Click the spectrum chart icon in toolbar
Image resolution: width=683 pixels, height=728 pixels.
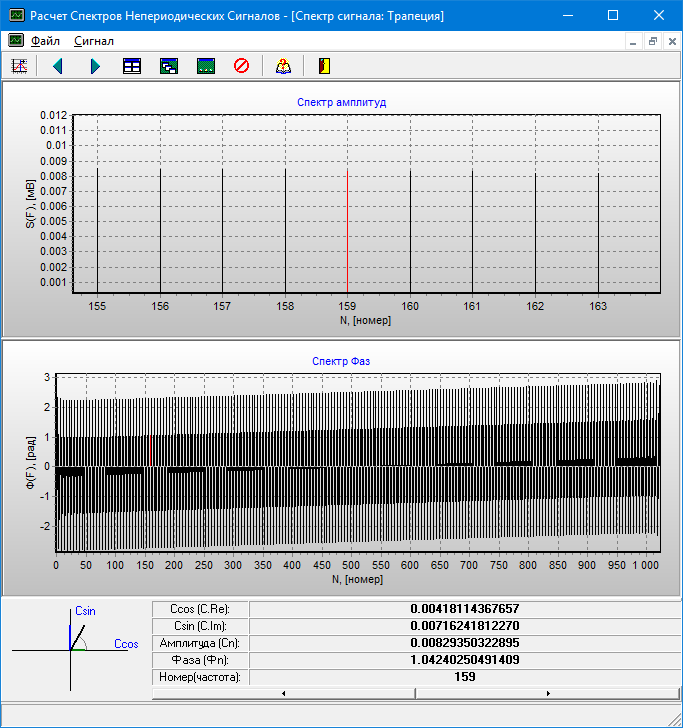coord(18,66)
